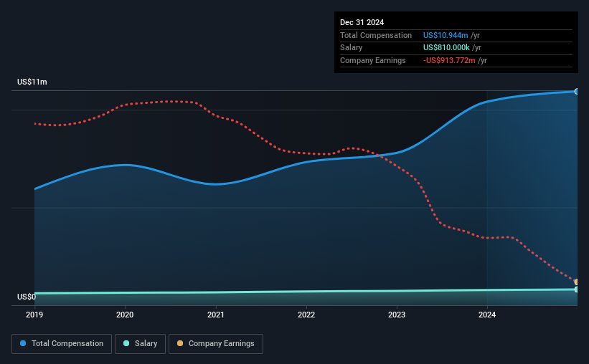Click the US$11m y-axis label
This screenshot has height=364, width=589.
[32, 82]
